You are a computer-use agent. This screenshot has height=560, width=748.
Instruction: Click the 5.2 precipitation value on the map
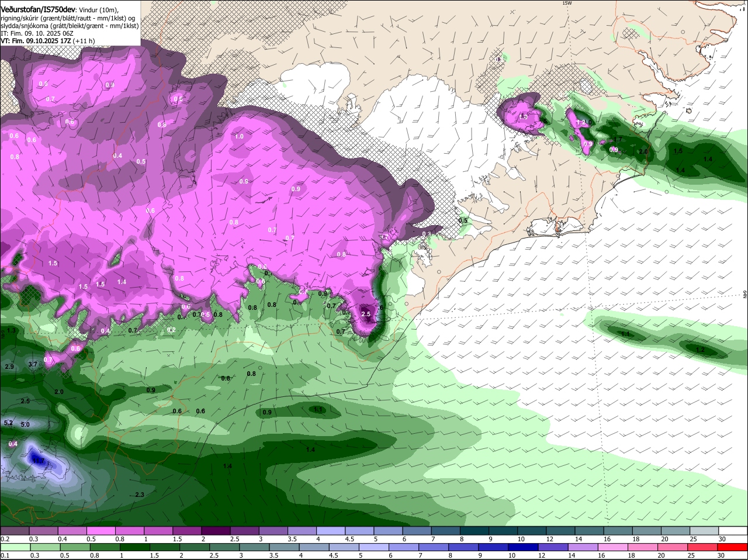click(x=8, y=422)
